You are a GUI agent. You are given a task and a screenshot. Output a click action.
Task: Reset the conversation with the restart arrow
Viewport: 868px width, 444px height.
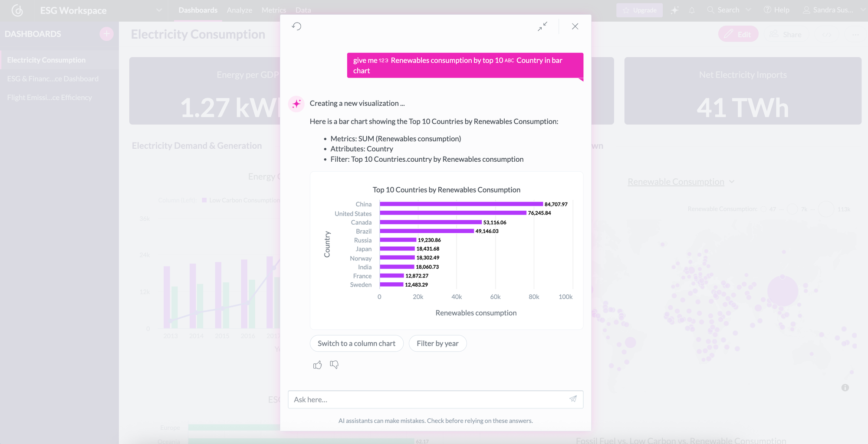tap(297, 26)
